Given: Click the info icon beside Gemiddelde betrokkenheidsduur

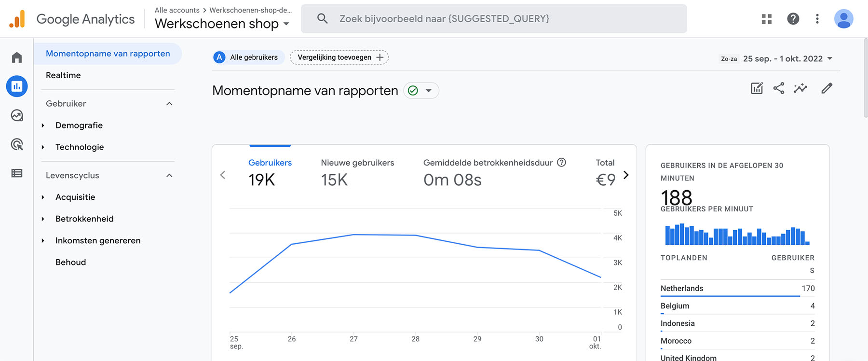Looking at the screenshot, I should click(x=561, y=163).
